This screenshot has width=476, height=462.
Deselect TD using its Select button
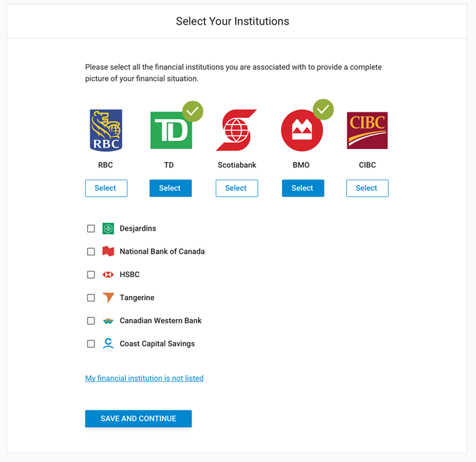tap(171, 188)
